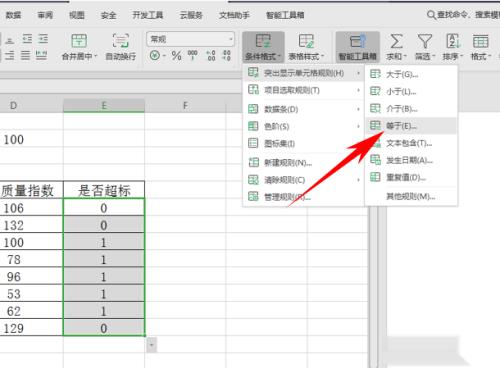Open 清除规则(C) submenu
This screenshot has height=368, width=500.
pyautogui.click(x=304, y=180)
